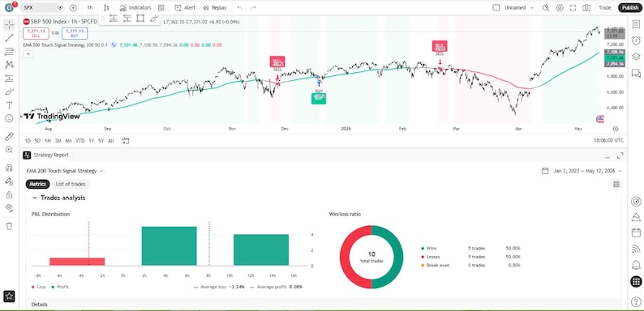Select the All time range
644x311 pixels.
point(110,141)
